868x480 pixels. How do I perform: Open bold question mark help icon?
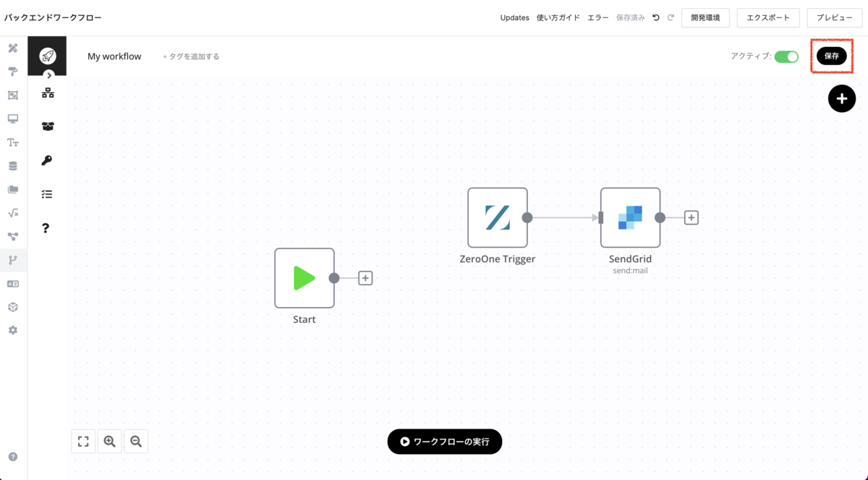click(x=46, y=228)
